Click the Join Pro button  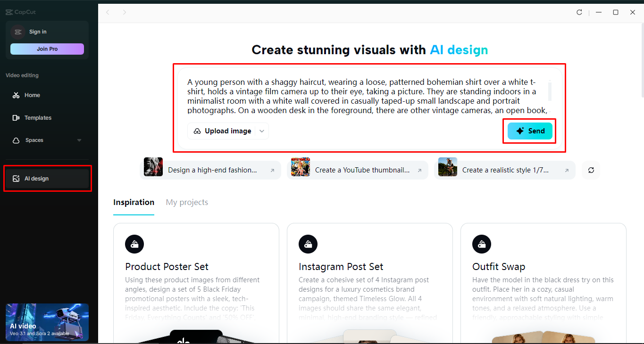click(x=47, y=49)
